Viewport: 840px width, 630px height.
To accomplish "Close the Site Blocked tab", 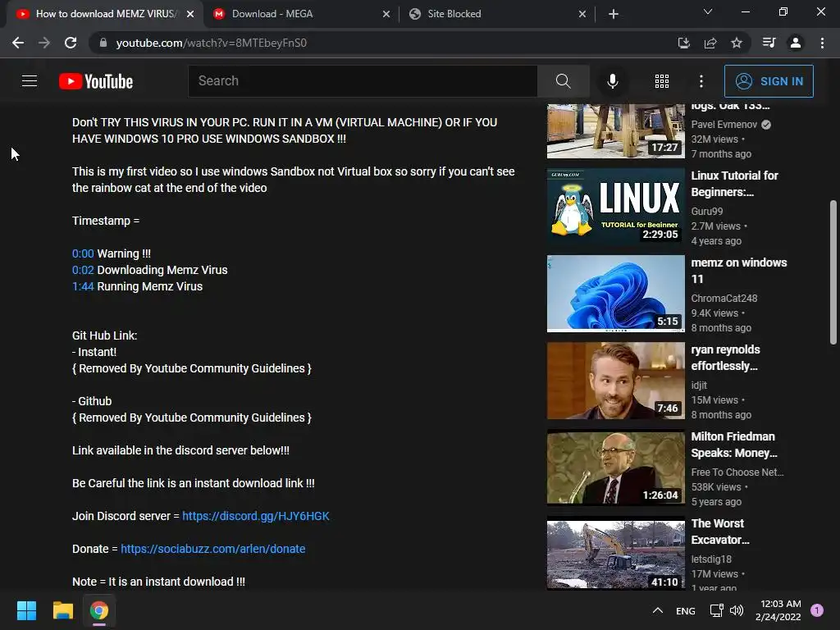I will pyautogui.click(x=582, y=14).
